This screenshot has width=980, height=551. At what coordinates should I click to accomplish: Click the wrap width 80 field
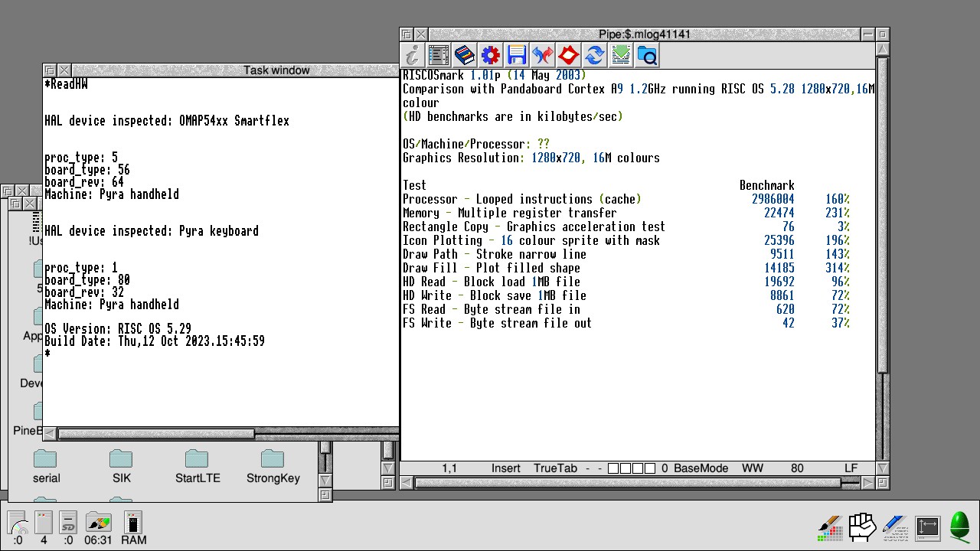click(796, 468)
